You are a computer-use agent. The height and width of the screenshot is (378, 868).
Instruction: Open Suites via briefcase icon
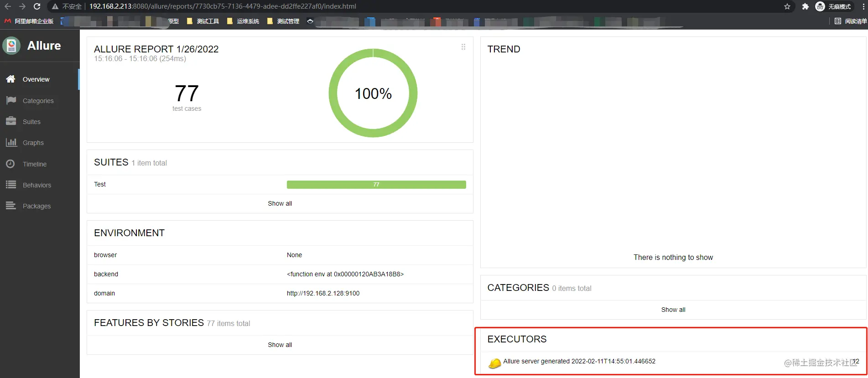[x=11, y=121]
